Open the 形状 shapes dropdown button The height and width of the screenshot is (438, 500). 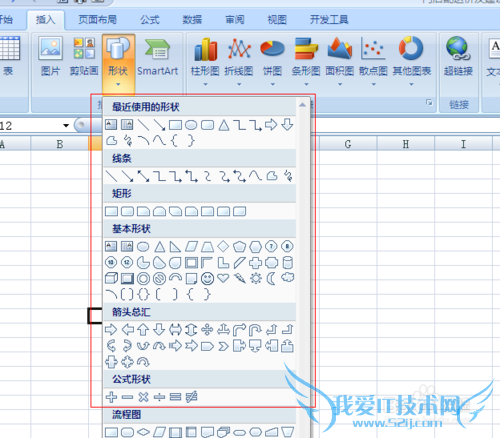118,62
